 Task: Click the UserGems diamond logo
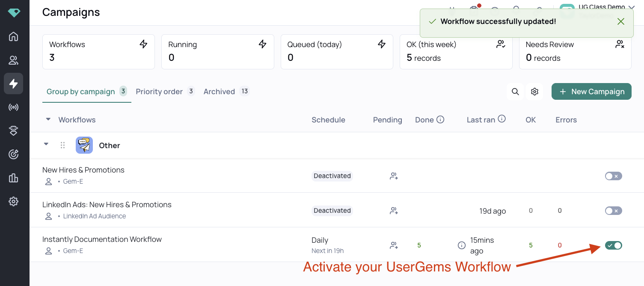click(14, 13)
